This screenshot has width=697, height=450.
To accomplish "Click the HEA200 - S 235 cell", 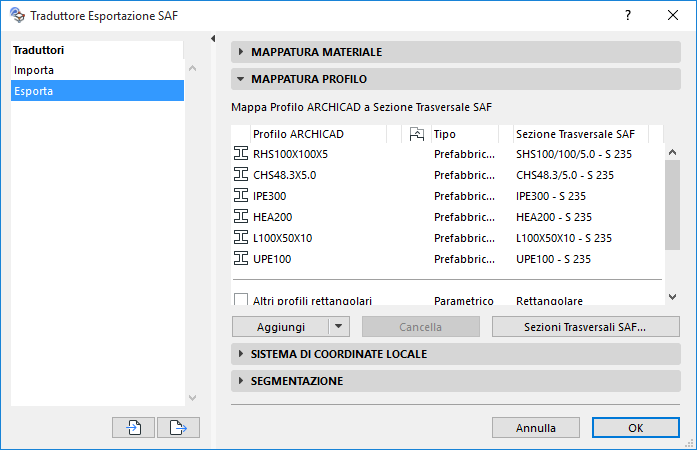I will (554, 217).
